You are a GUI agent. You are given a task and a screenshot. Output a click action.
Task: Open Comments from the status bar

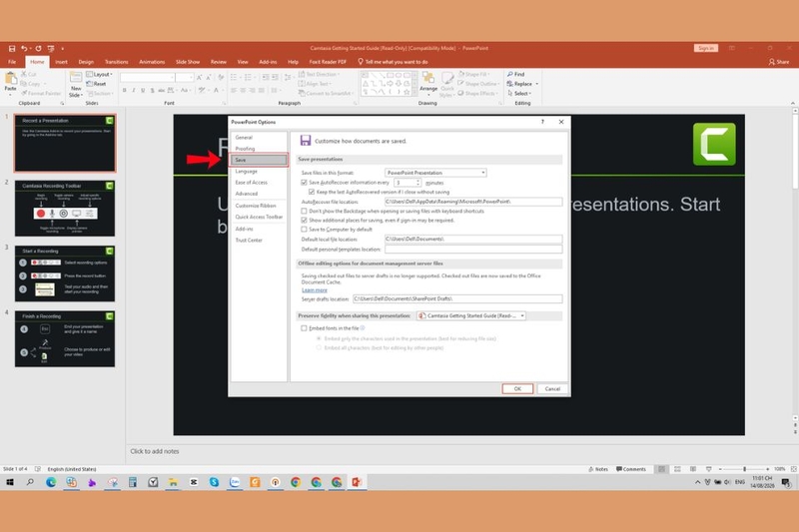click(x=631, y=469)
